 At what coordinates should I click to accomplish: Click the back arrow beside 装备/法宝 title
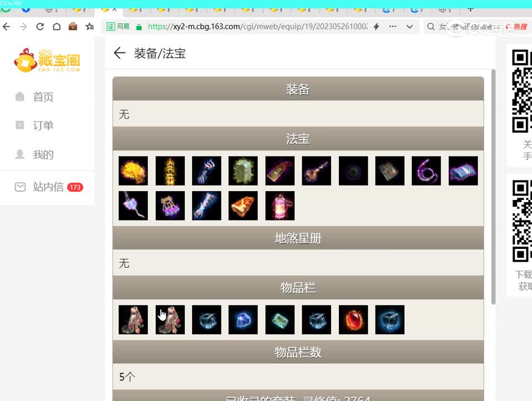[120, 53]
